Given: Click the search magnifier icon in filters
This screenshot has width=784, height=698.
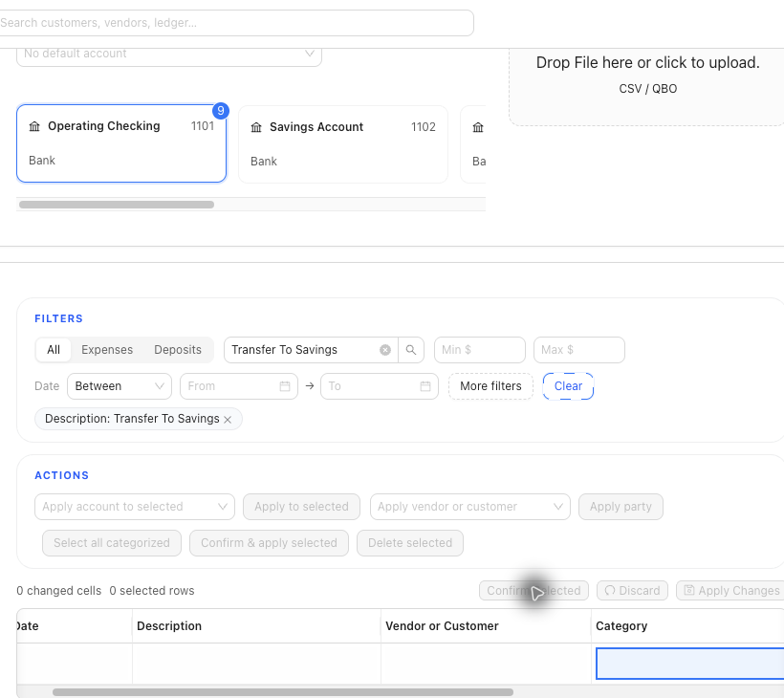Looking at the screenshot, I should pos(410,350).
